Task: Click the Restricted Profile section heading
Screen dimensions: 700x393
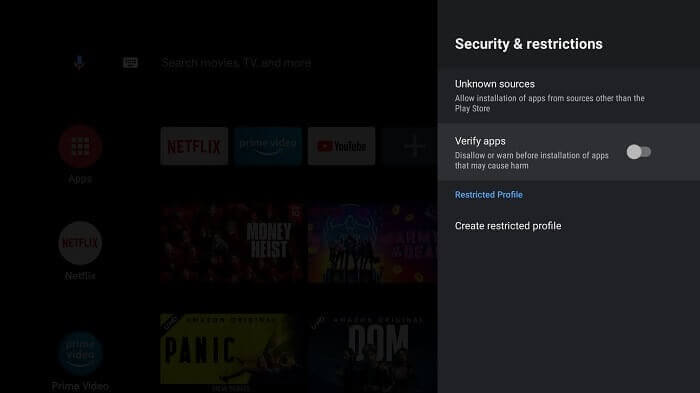Action: (x=488, y=195)
